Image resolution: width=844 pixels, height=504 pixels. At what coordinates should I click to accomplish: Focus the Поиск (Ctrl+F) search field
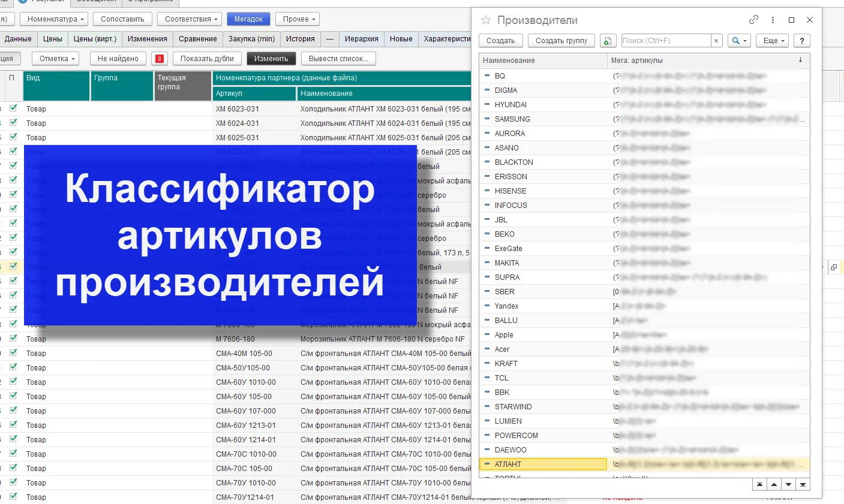pyautogui.click(x=666, y=41)
